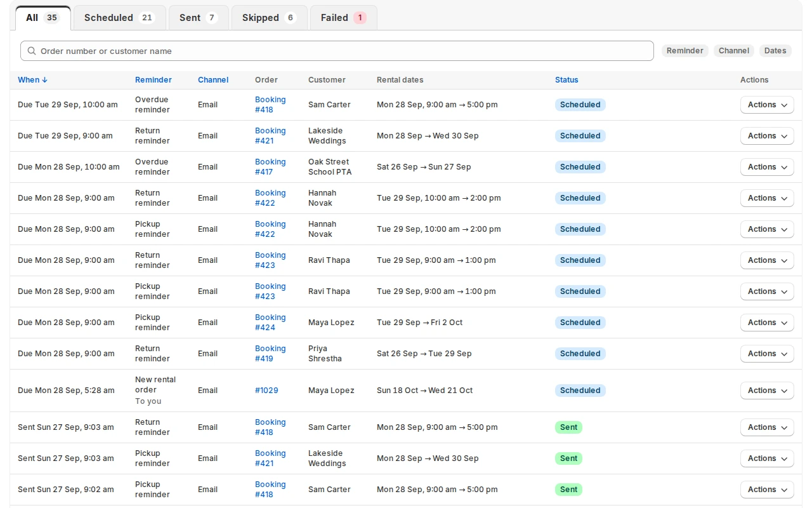Sort by the Status column header
812x508 pixels.
click(x=566, y=80)
